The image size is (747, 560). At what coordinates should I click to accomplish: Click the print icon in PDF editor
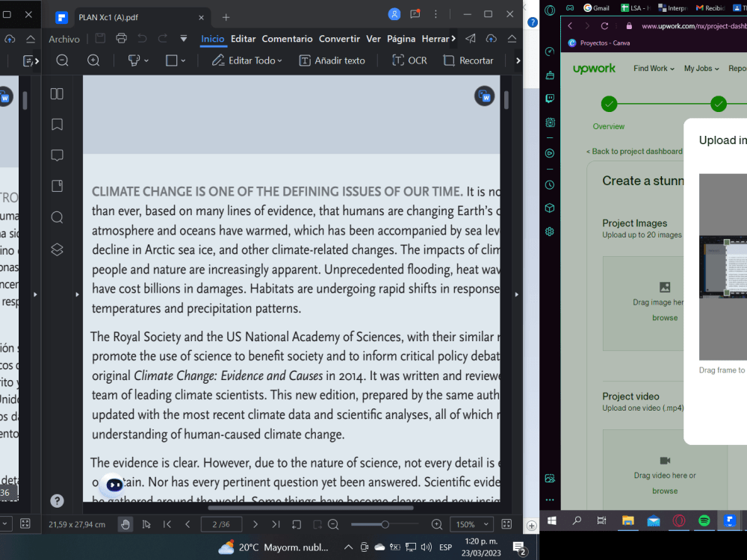[x=122, y=39]
